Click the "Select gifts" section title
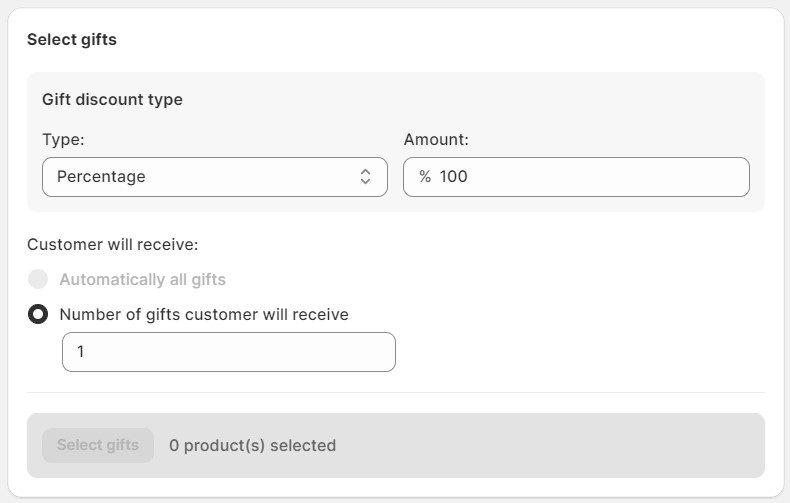 pos(72,40)
